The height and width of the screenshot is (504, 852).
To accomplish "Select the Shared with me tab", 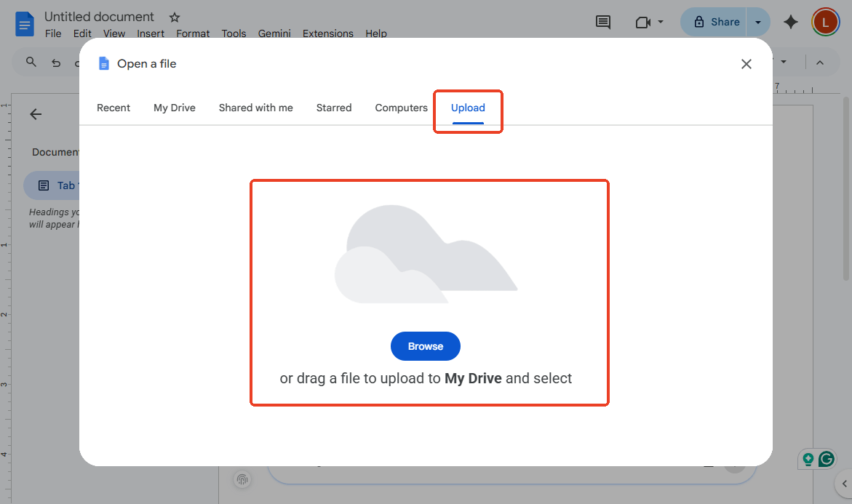I will [x=255, y=107].
